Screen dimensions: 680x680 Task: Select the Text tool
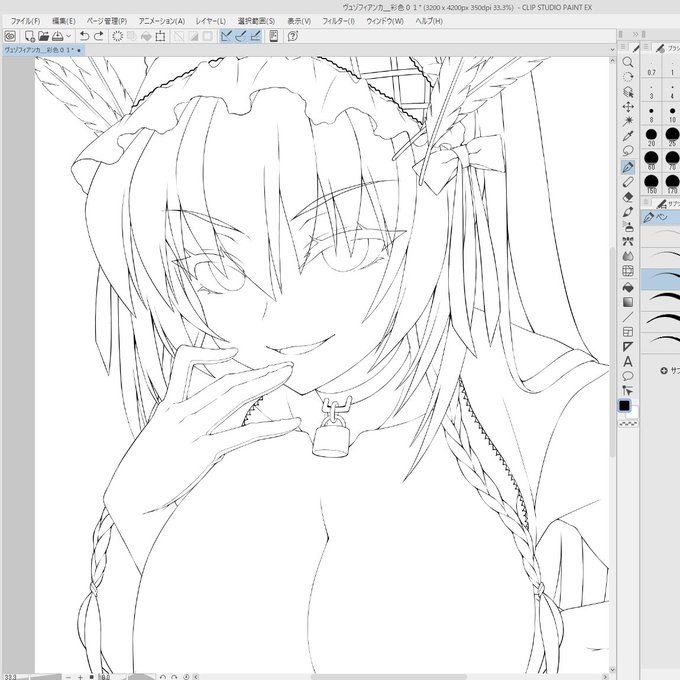click(628, 362)
